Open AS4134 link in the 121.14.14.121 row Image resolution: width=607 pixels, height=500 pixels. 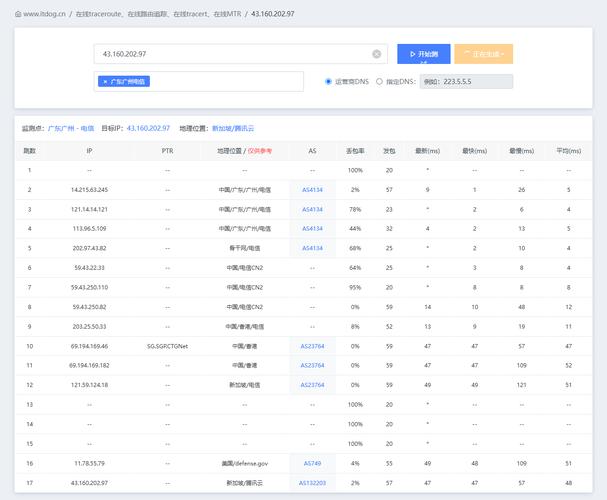click(x=312, y=209)
